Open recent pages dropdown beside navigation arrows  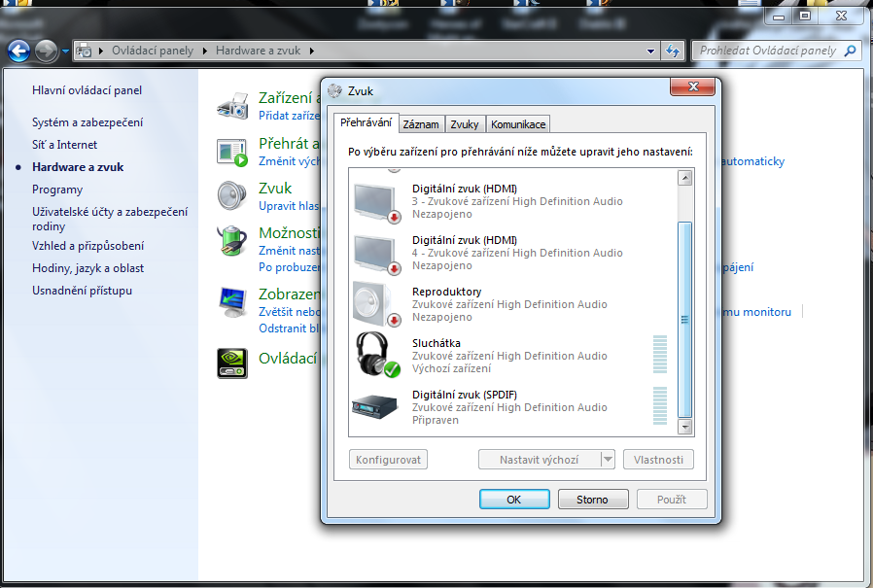point(65,52)
